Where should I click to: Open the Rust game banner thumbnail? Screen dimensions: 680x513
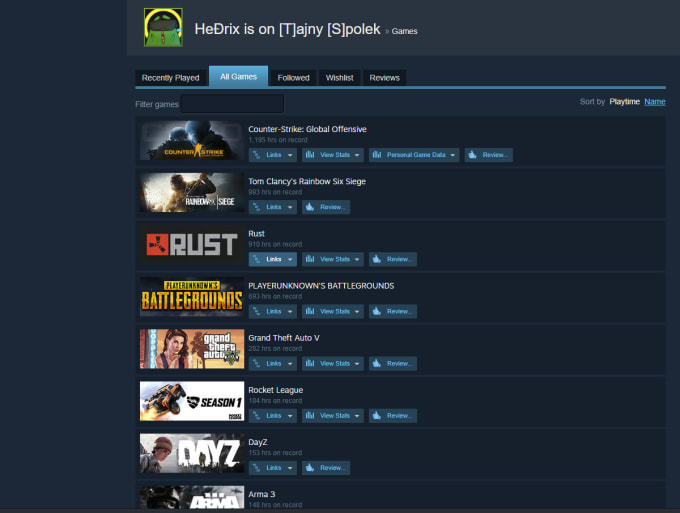click(192, 245)
